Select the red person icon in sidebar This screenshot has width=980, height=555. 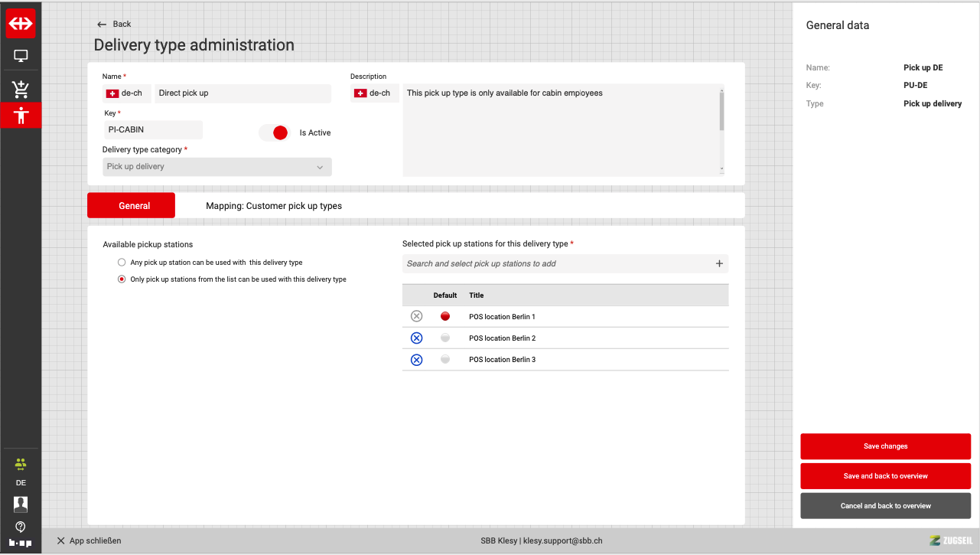click(x=21, y=116)
